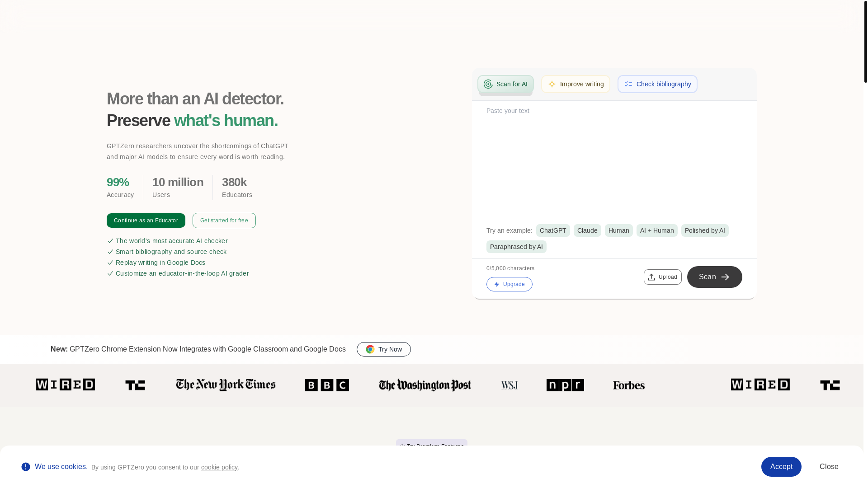
Task: Click the Upgrade button
Action: tap(509, 284)
